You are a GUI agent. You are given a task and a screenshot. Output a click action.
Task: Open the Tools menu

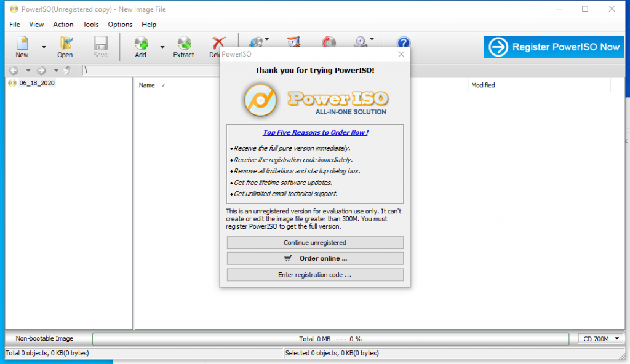91,25
